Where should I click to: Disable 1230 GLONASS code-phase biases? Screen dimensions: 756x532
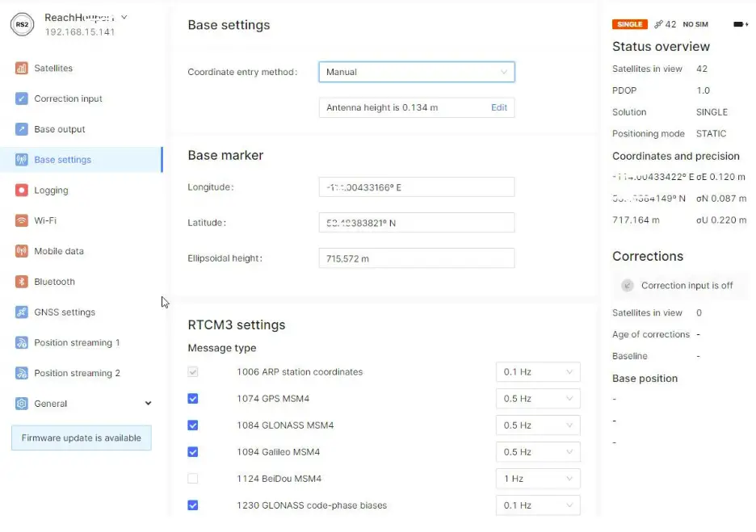pos(193,505)
